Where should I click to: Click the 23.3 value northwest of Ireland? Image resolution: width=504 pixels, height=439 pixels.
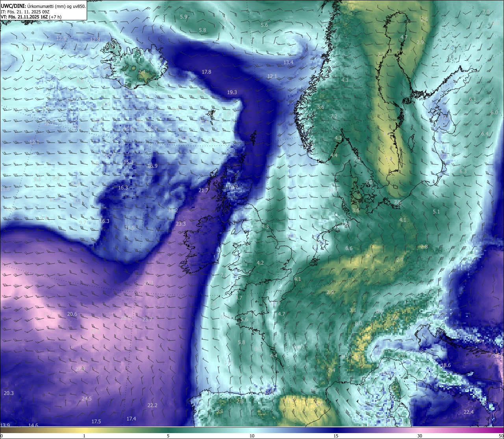click(181, 224)
